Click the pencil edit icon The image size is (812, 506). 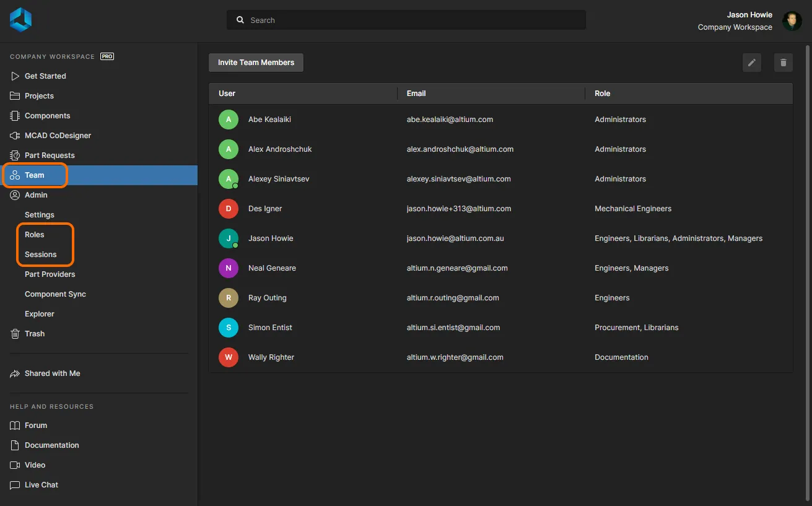click(x=751, y=63)
